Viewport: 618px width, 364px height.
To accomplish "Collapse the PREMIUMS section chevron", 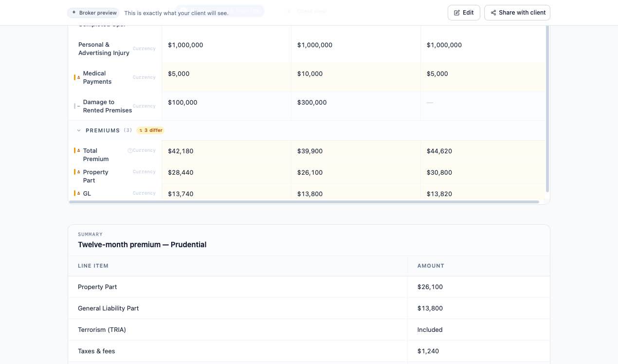I will click(79, 130).
